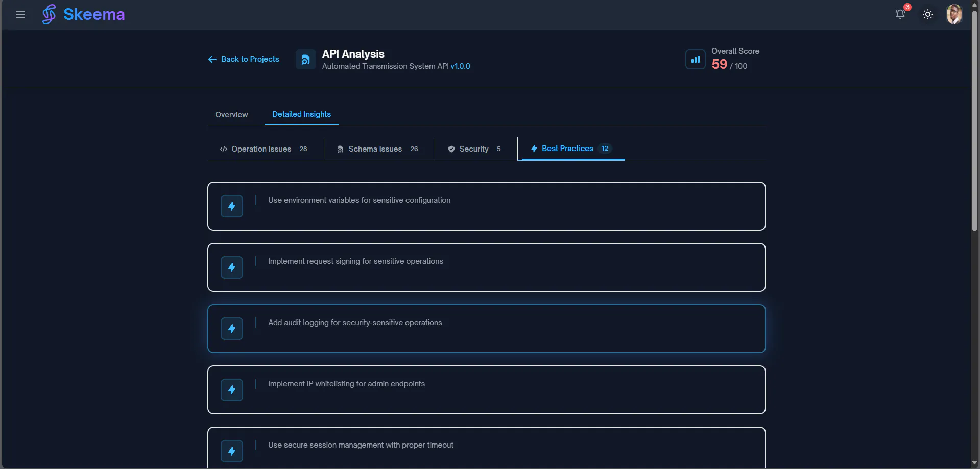Open the user profile avatar
980x469 pixels.
pos(954,14)
